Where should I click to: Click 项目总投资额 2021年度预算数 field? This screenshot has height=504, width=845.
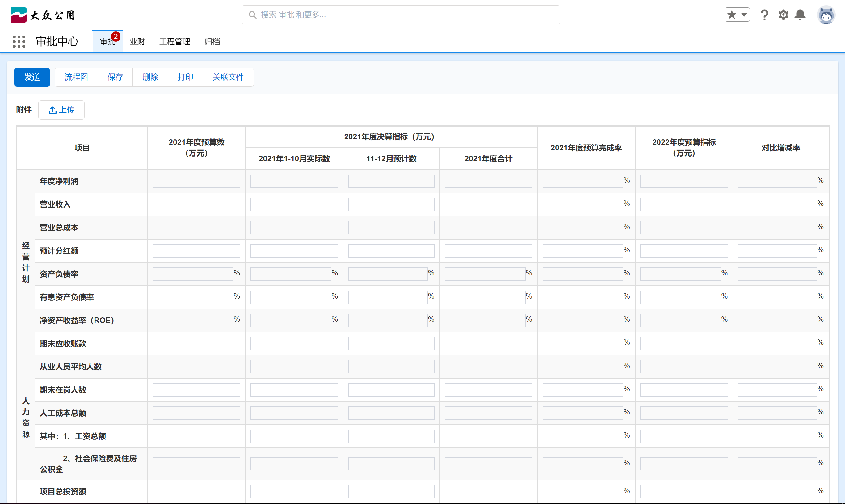click(196, 491)
